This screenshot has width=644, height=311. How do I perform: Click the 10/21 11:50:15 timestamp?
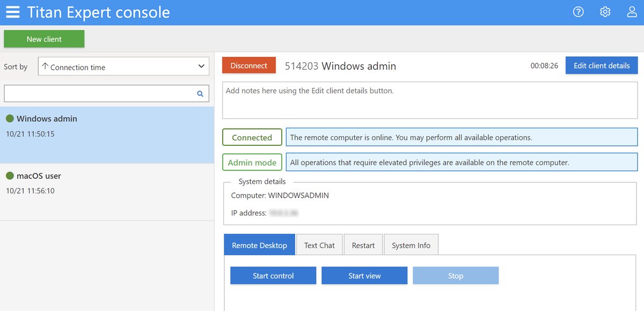click(30, 134)
